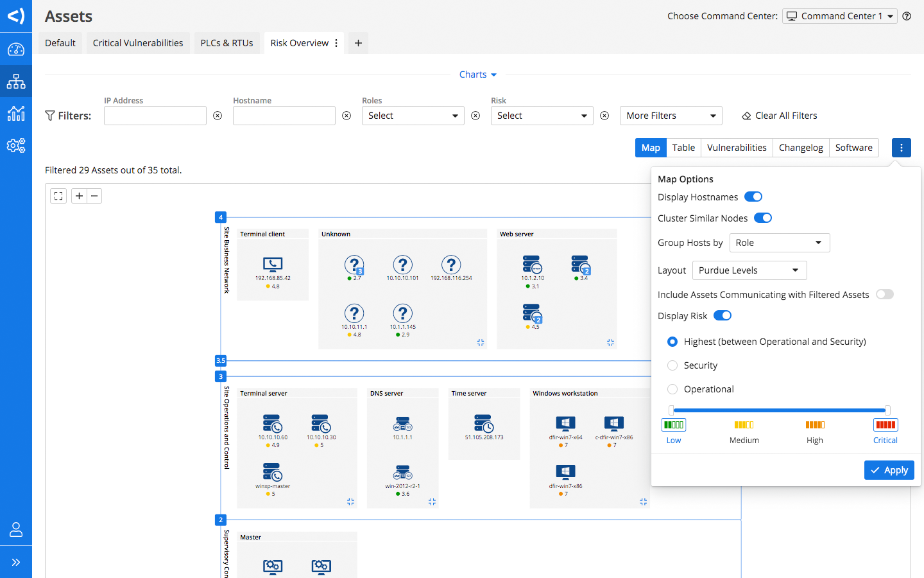Expand the More Filters dropdown
The image size is (924, 578).
(671, 116)
